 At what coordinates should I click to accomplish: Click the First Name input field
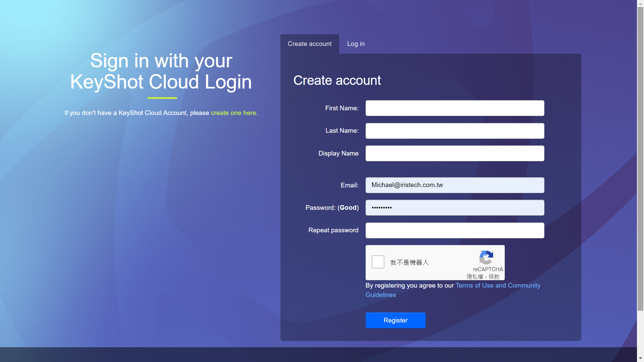point(455,108)
